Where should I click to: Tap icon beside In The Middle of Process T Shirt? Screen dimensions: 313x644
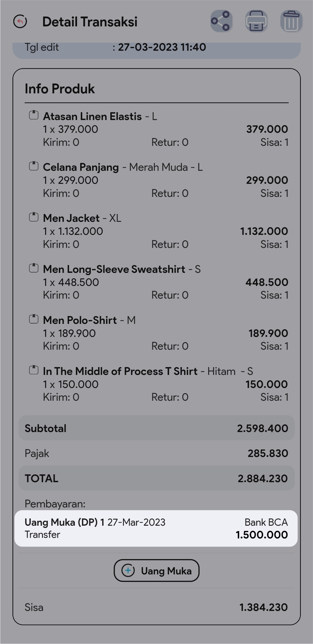34,370
